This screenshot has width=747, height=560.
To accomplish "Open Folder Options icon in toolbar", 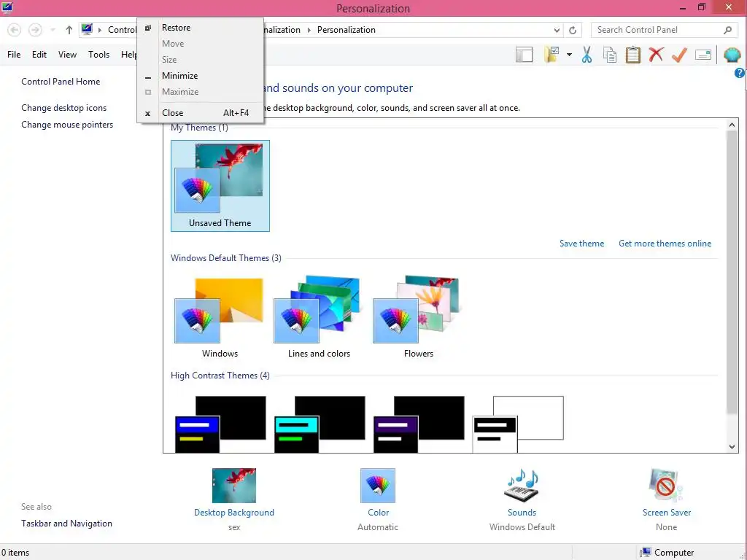I will click(x=551, y=55).
